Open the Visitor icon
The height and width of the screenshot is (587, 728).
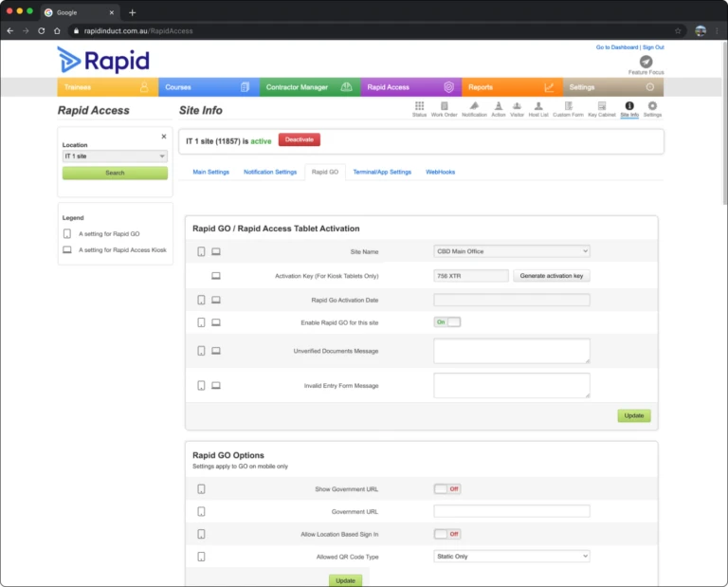517,109
